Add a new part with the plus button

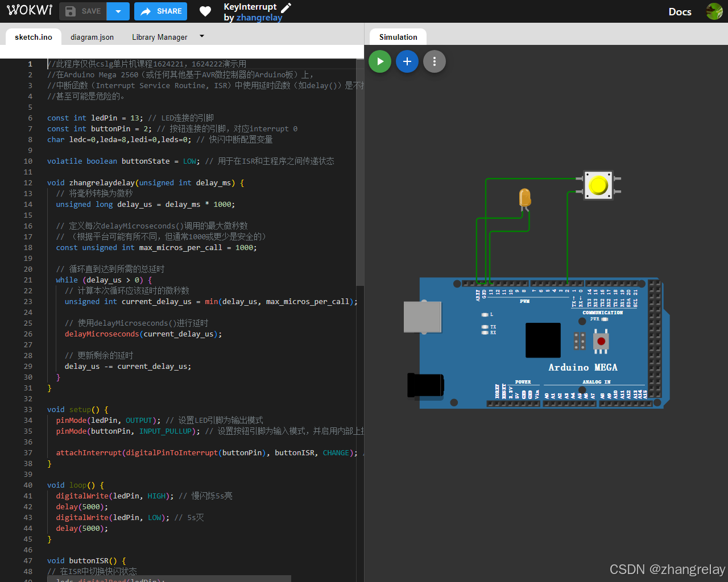407,61
